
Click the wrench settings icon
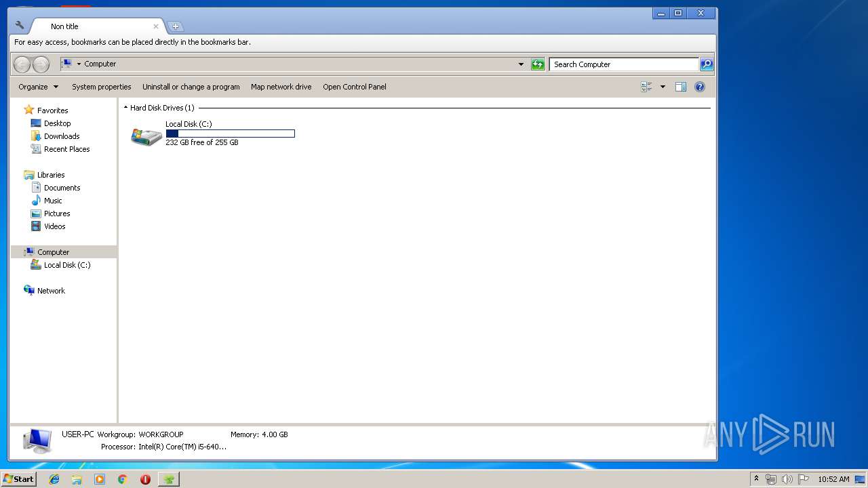click(x=20, y=26)
